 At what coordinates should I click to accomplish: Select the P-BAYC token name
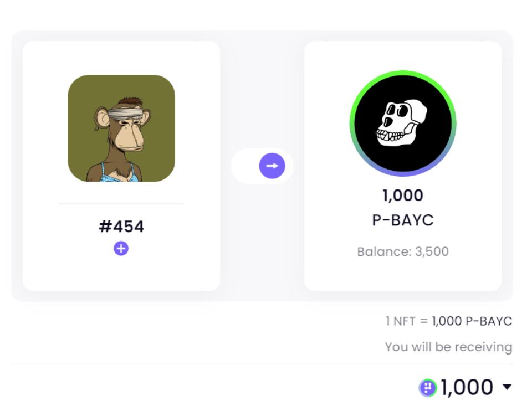(402, 220)
